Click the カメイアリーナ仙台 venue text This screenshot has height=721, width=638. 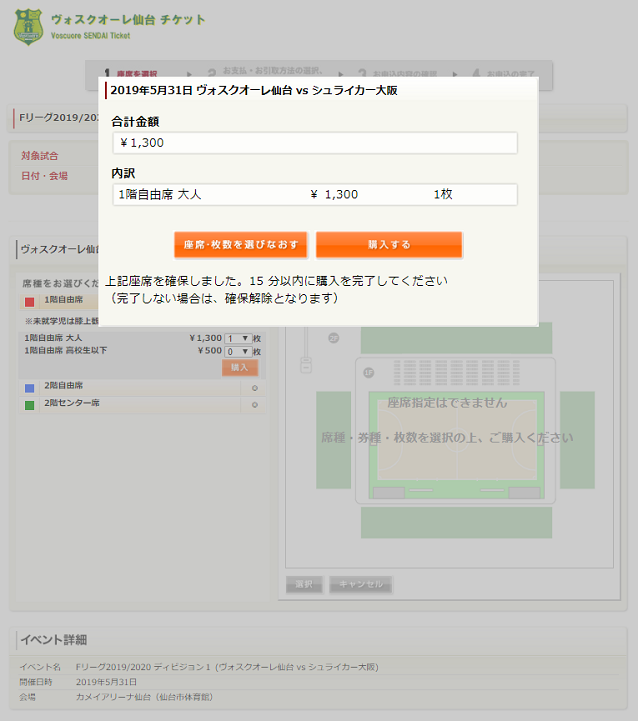point(144,697)
